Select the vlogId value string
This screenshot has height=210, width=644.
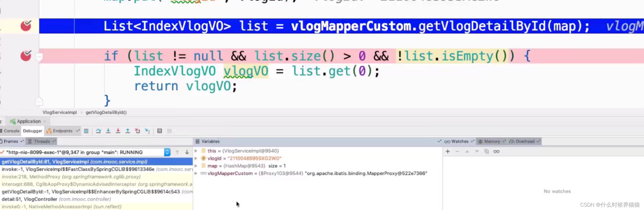coord(254,158)
